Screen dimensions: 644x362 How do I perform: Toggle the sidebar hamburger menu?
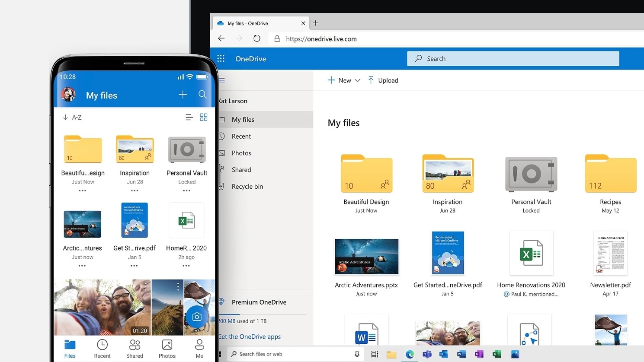[222, 80]
